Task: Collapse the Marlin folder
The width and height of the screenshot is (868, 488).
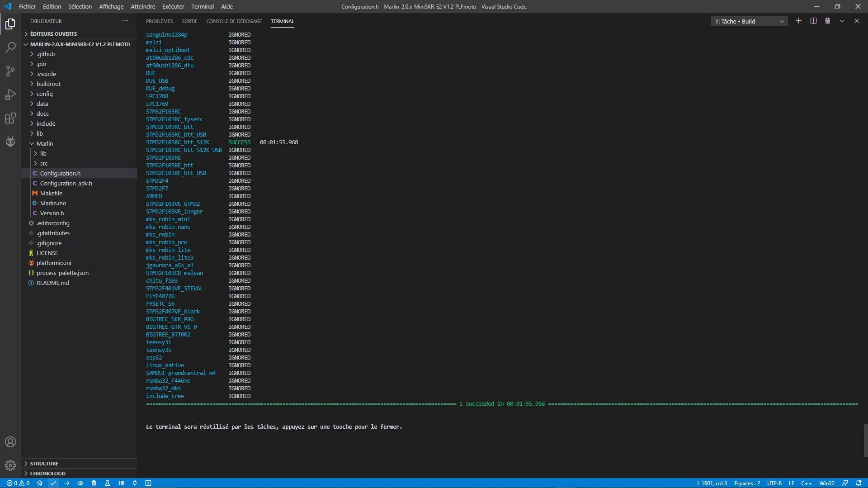Action: [x=79, y=143]
